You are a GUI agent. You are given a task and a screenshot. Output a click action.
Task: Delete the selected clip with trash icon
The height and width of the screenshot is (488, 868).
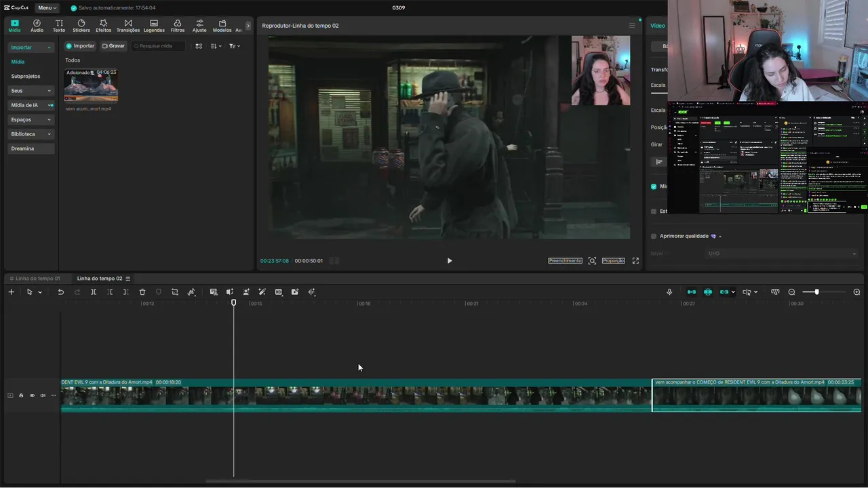pos(142,292)
